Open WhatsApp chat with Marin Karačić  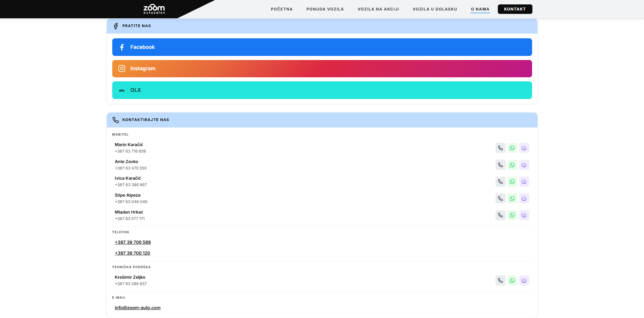click(512, 148)
